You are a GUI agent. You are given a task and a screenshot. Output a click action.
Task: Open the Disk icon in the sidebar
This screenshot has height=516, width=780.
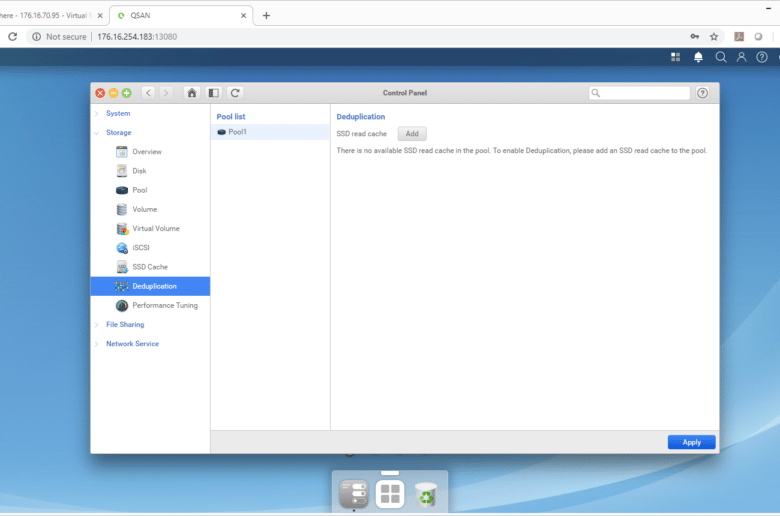point(121,171)
